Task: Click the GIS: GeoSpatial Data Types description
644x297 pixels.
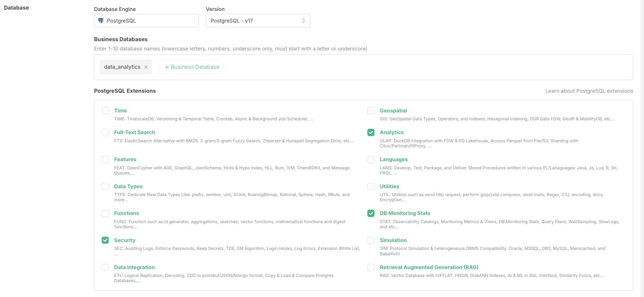Action: [497, 119]
